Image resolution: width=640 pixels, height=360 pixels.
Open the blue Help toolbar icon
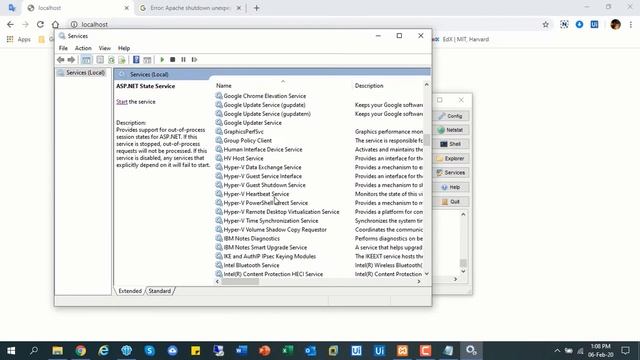(136, 60)
